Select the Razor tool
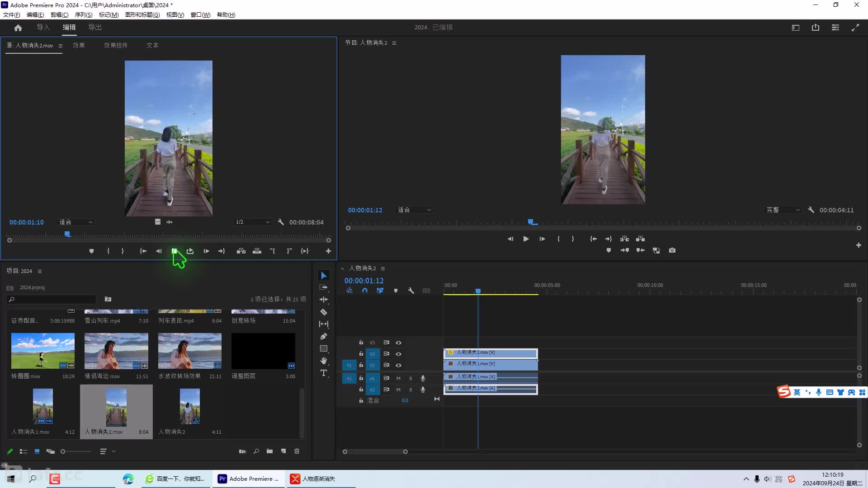The image size is (868, 488). coord(324,312)
